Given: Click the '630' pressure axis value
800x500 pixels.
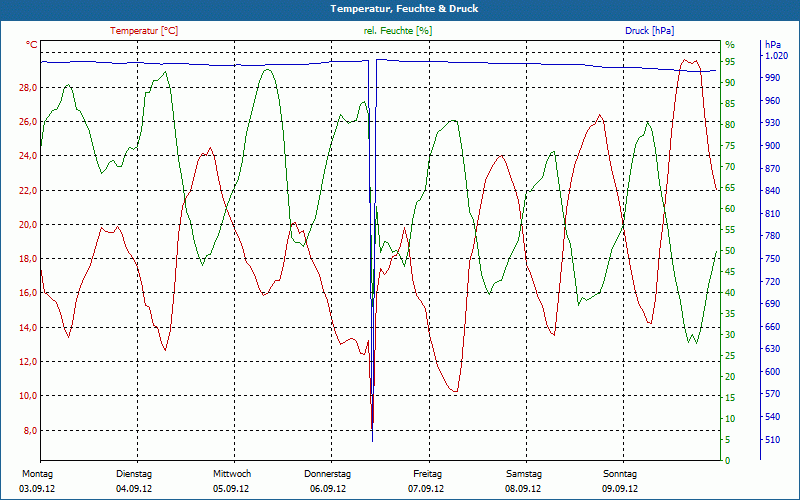Looking at the screenshot, I should [x=772, y=349].
